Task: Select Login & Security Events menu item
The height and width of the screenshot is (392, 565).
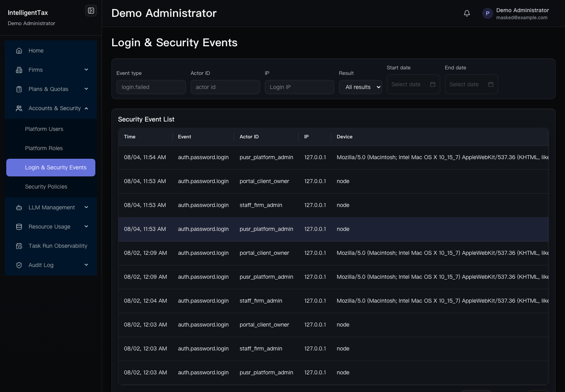Action: 51,167
